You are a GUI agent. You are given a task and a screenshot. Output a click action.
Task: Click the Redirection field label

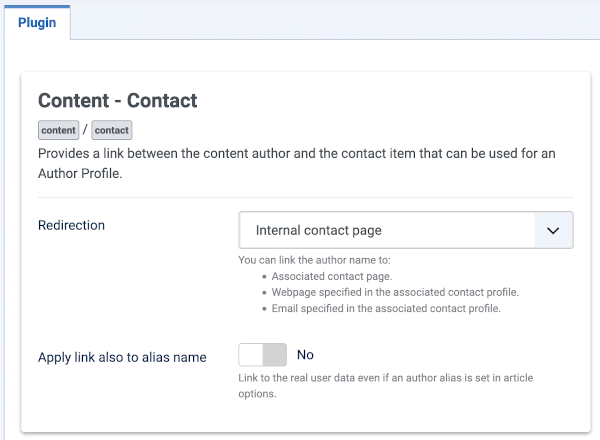coord(71,225)
